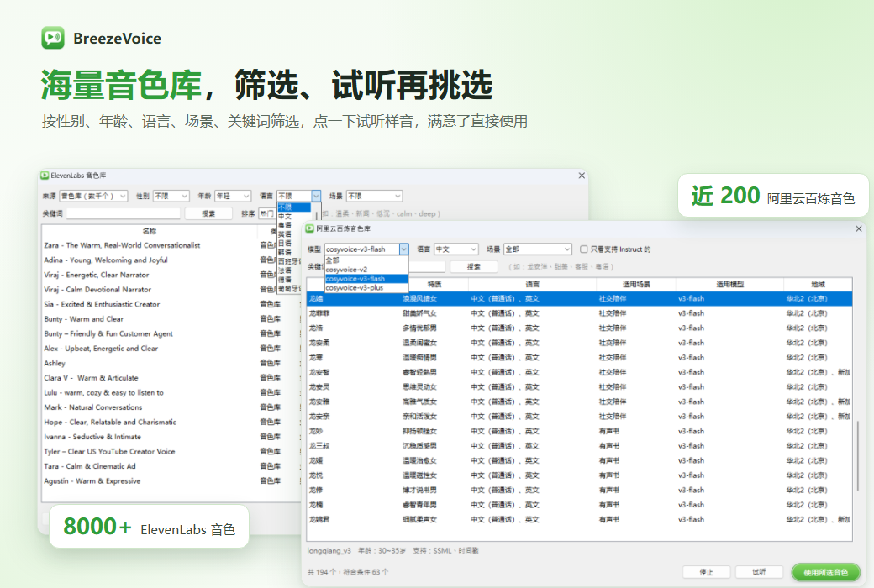Click green 使用所选音色 button
Viewport: 874px width, 588px height.
825,572
